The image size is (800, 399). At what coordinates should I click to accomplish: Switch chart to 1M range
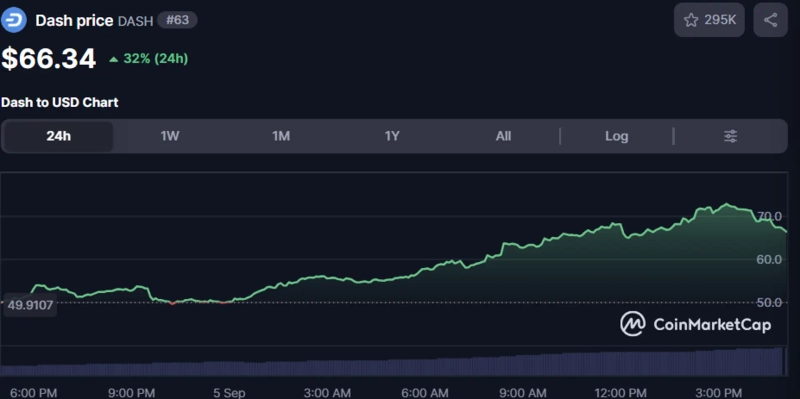tap(281, 136)
